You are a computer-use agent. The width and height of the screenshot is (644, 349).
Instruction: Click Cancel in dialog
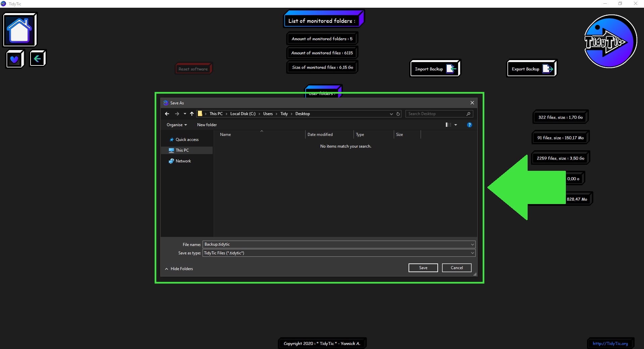[457, 268]
